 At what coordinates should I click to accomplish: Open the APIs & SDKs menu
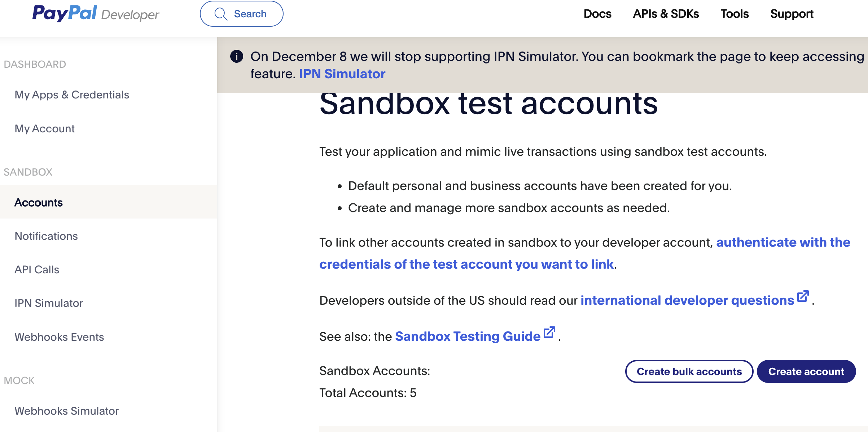[666, 14]
